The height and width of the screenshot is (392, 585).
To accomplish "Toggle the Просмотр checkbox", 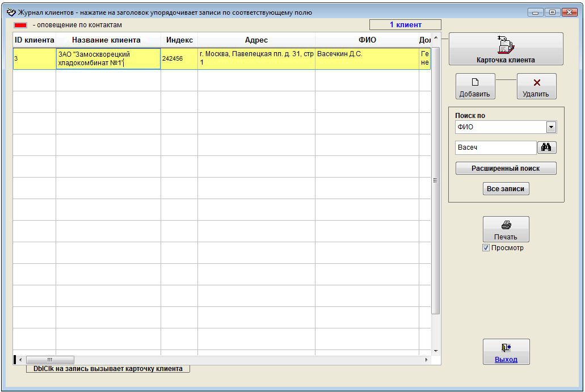I will pos(486,248).
